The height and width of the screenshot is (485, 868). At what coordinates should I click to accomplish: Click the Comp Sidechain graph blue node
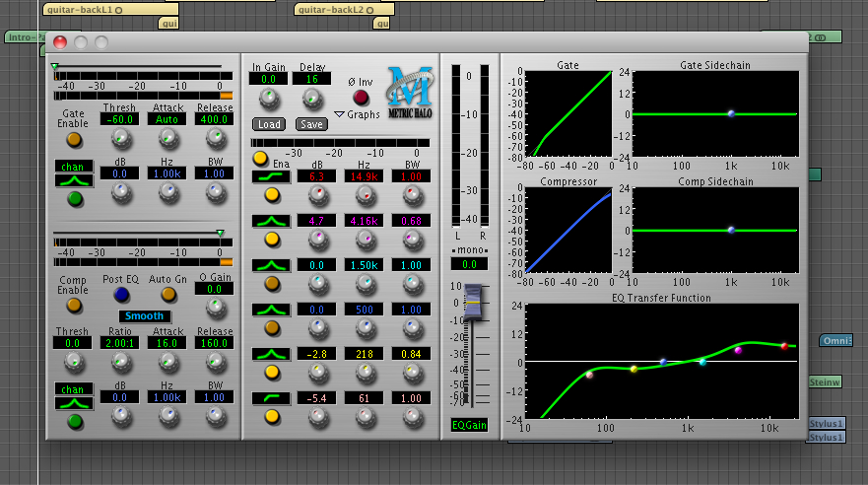point(731,230)
